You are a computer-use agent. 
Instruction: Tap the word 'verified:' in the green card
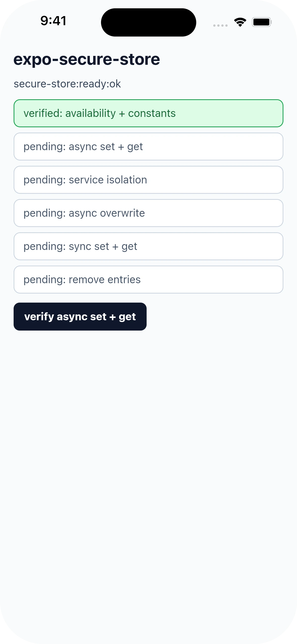[43, 113]
